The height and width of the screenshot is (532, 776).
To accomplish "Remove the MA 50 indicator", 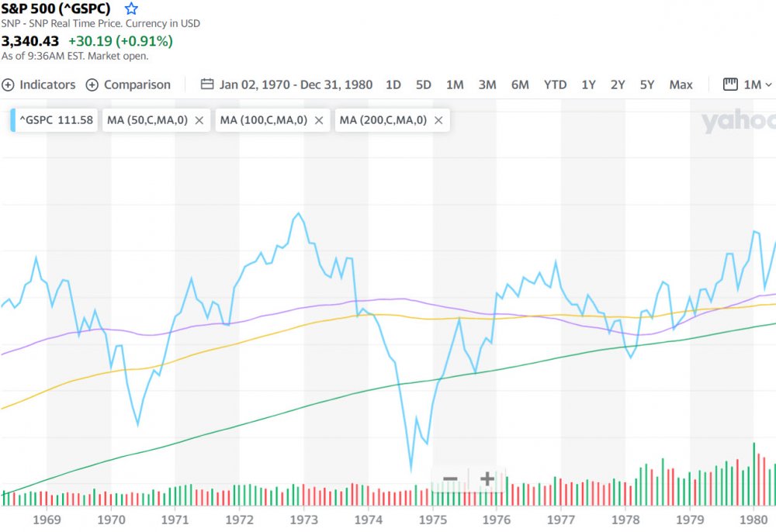I will [199, 120].
